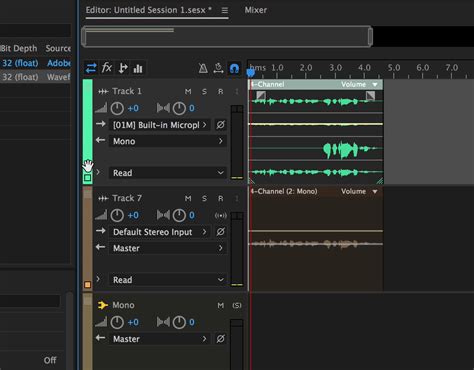Toggle the metronome icon
The height and width of the screenshot is (370, 474).
tap(203, 68)
